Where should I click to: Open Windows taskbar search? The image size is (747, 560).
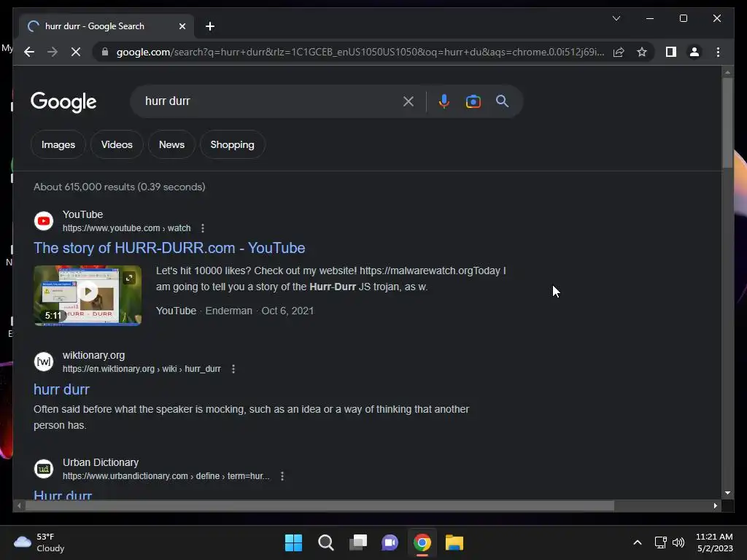(326, 542)
